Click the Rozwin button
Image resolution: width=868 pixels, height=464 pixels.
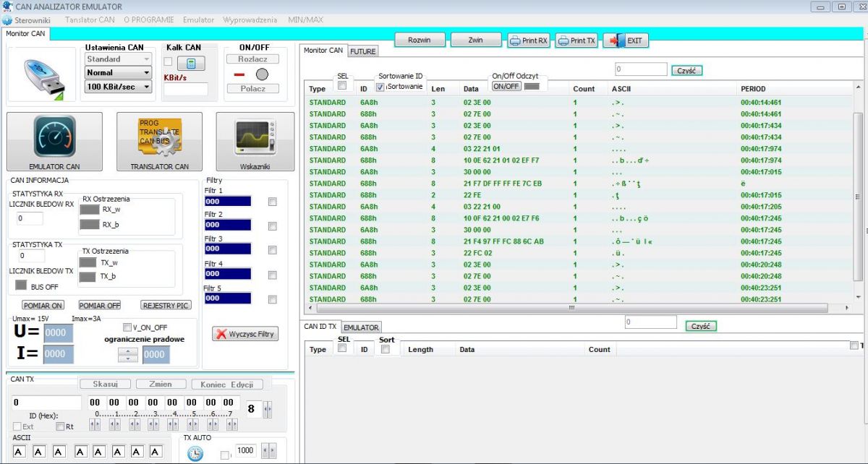click(x=420, y=40)
